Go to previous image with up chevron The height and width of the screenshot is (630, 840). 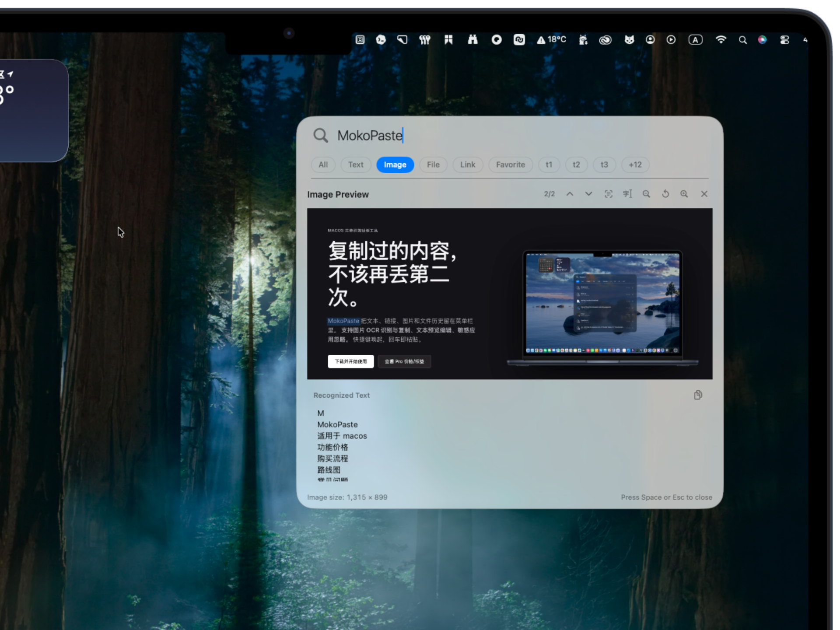pyautogui.click(x=570, y=194)
